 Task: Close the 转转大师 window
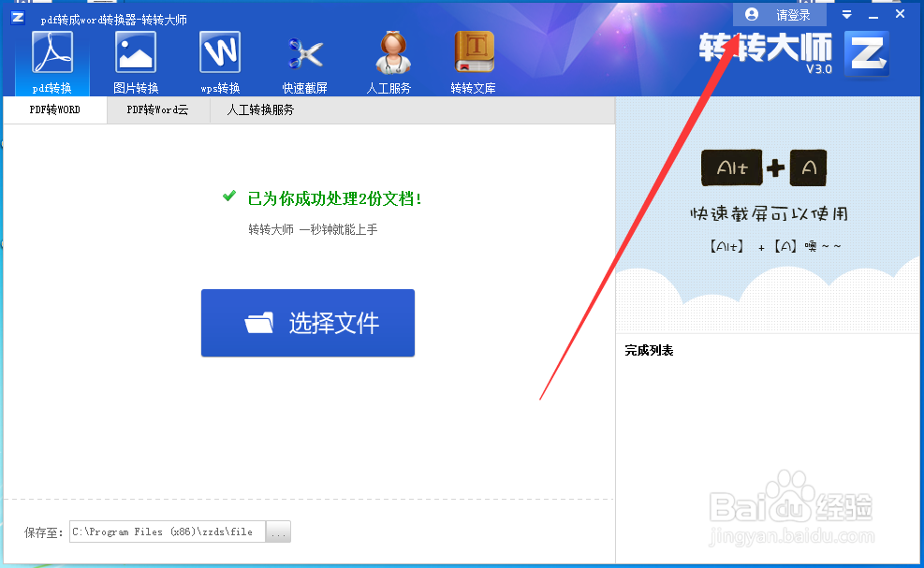pos(900,14)
